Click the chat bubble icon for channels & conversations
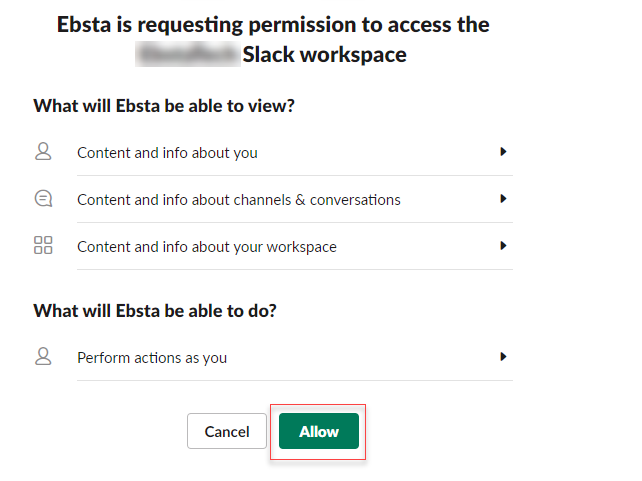The height and width of the screenshot is (481, 642). click(43, 199)
